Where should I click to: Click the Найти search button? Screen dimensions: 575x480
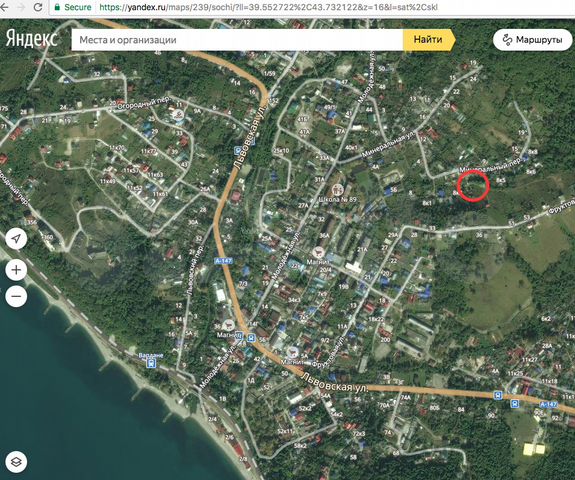pos(428,40)
